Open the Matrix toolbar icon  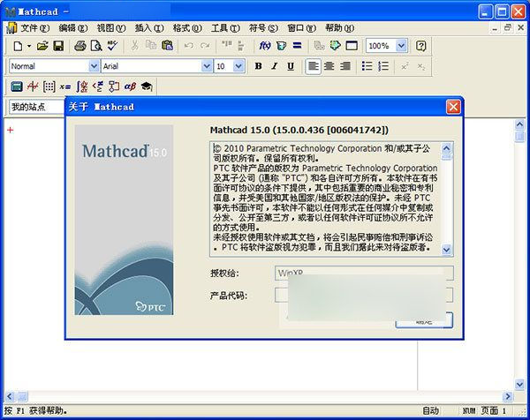coord(49,86)
